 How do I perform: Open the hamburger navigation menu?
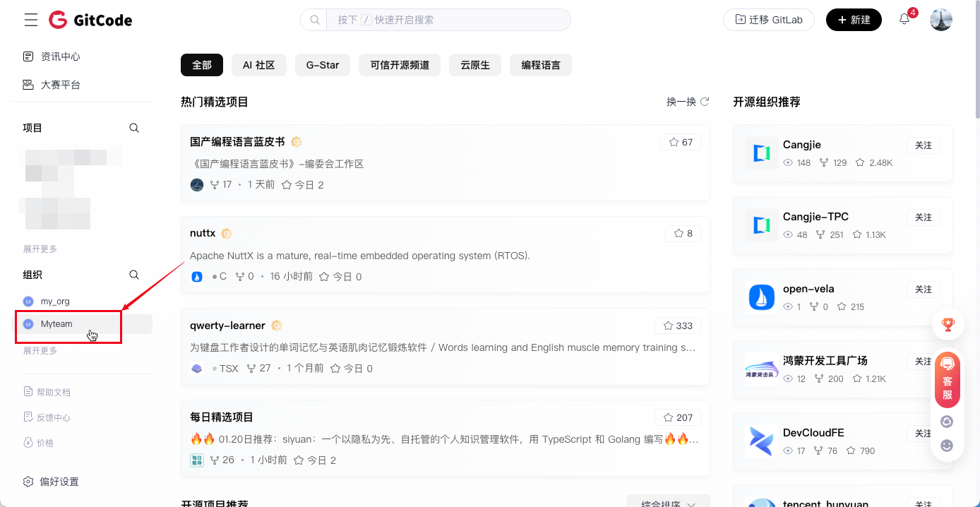(x=31, y=20)
